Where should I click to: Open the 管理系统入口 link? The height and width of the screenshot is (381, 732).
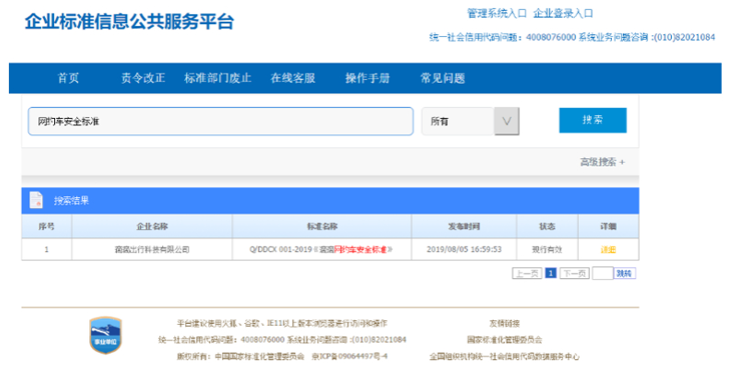497,14
